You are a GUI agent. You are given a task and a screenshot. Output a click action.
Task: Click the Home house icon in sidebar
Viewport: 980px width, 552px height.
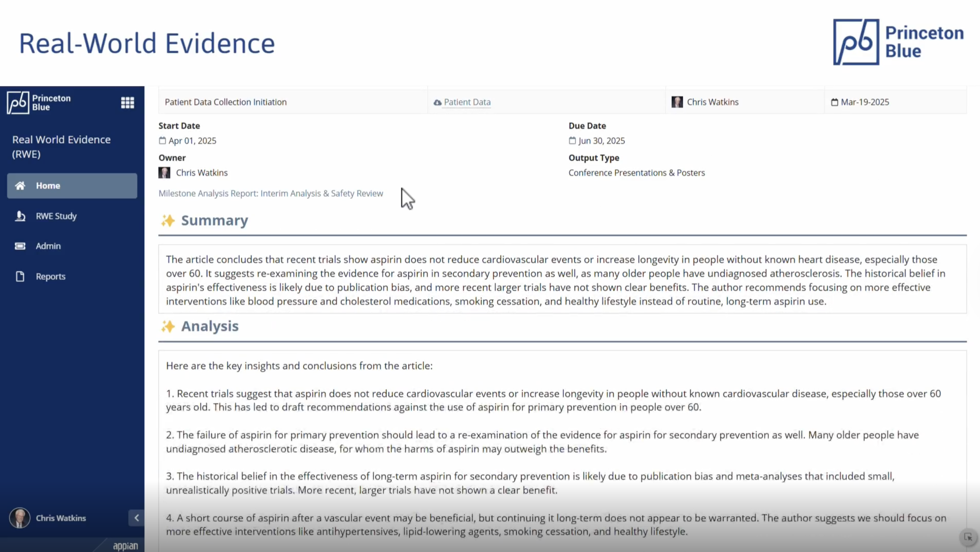[20, 186]
